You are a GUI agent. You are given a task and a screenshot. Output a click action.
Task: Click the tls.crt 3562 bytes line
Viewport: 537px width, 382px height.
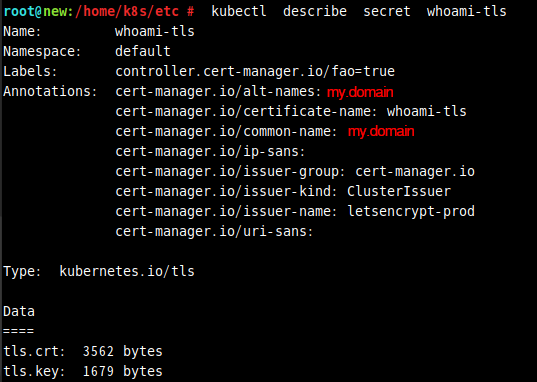(x=83, y=352)
